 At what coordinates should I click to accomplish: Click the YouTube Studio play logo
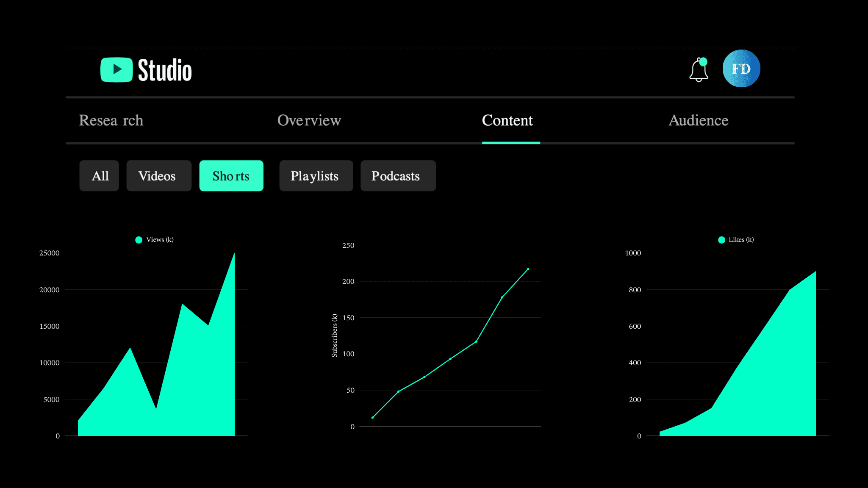point(116,69)
